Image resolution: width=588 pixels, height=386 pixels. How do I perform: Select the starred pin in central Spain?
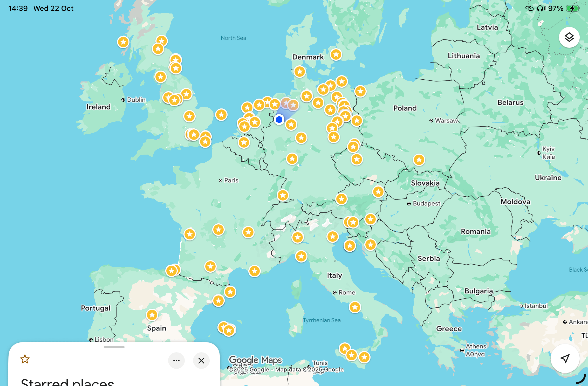pyautogui.click(x=152, y=315)
